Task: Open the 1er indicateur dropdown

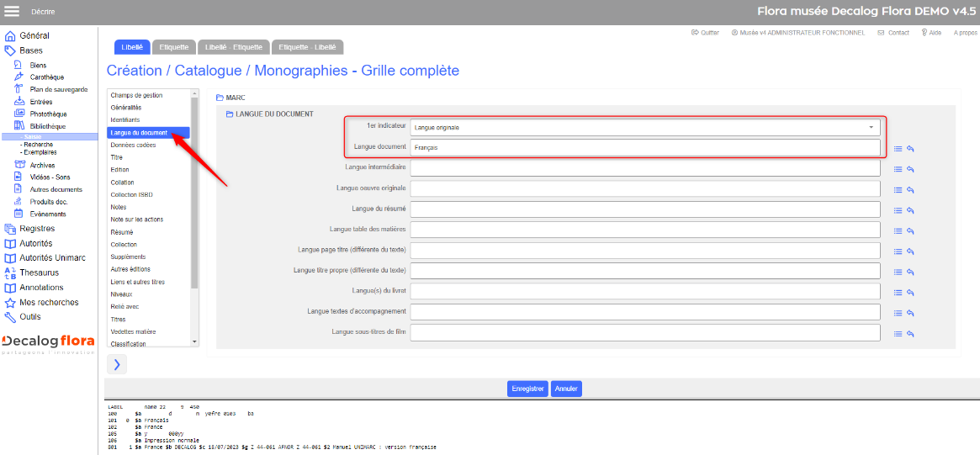Action: click(x=644, y=128)
